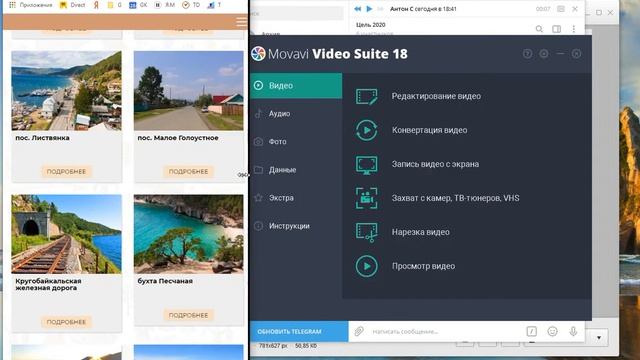
Task: Open the website hamburger menu
Action: tap(241, 22)
